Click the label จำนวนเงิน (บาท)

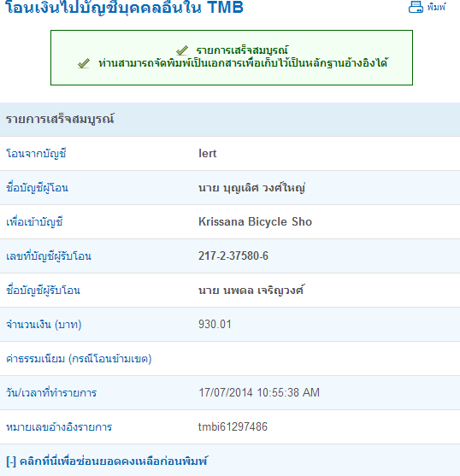tap(44, 325)
